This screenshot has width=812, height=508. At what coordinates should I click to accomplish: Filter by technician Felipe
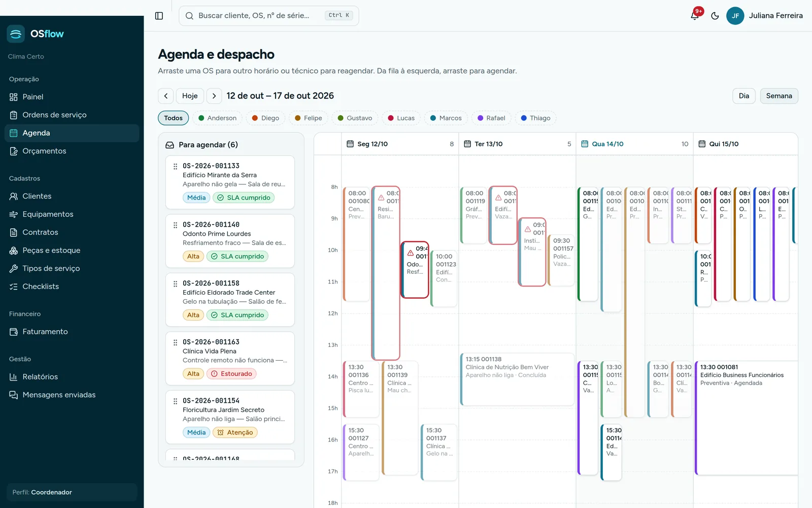coord(309,118)
